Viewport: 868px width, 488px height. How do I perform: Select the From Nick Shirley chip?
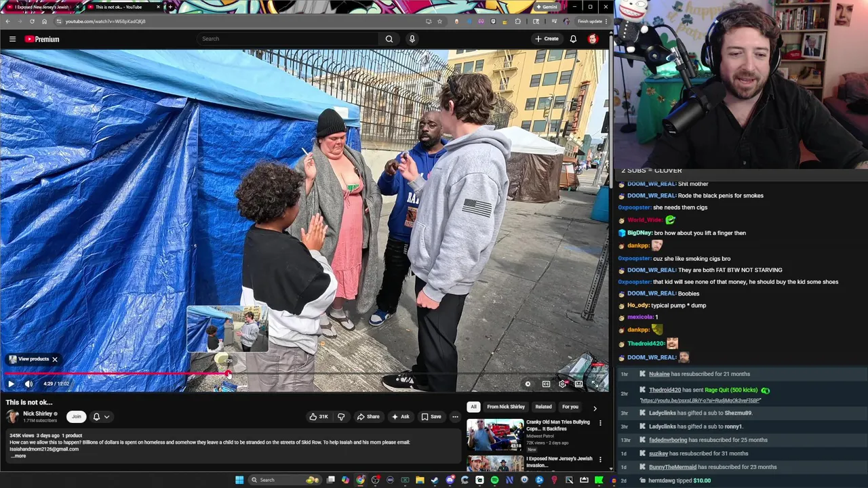click(x=506, y=407)
